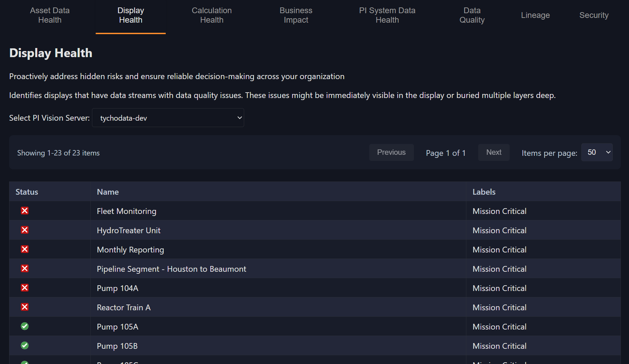The height and width of the screenshot is (364, 629).
Task: Select the Security tab
Action: pyautogui.click(x=594, y=15)
